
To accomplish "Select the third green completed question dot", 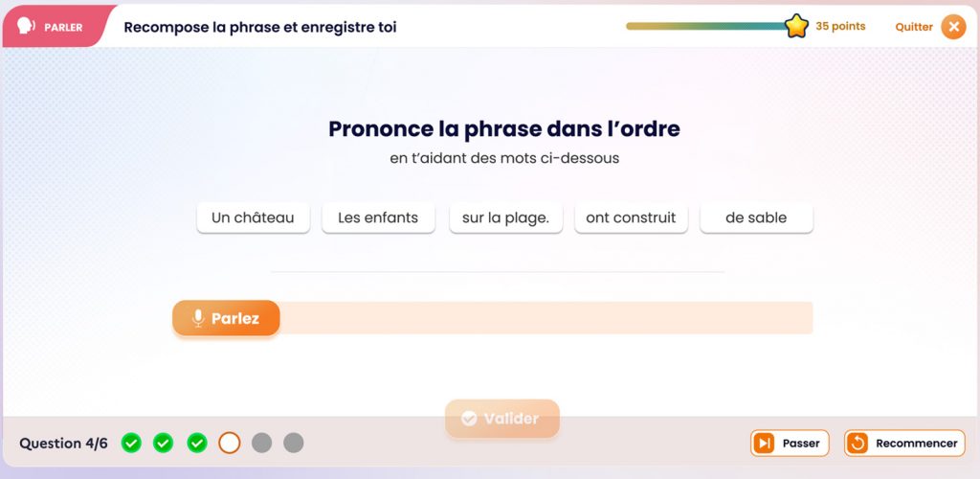I will click(197, 443).
